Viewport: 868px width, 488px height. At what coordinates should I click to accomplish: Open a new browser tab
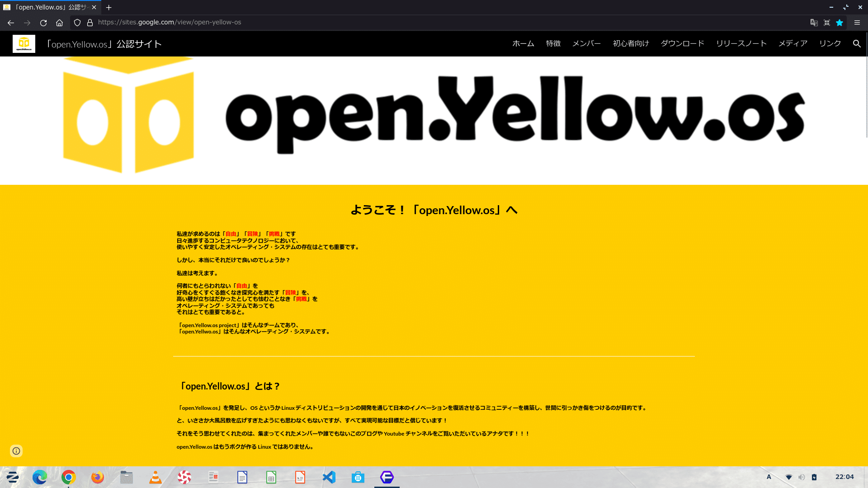(108, 8)
